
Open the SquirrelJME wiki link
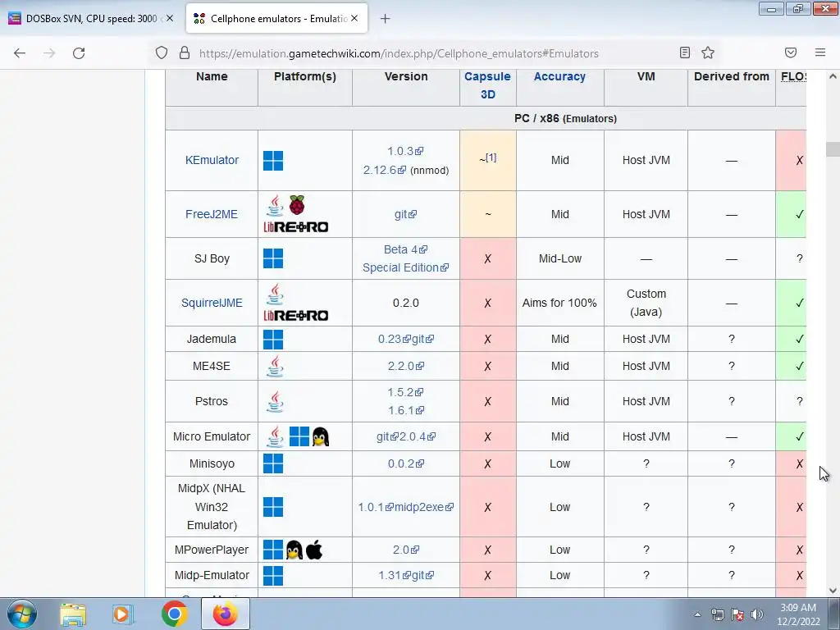pos(212,303)
